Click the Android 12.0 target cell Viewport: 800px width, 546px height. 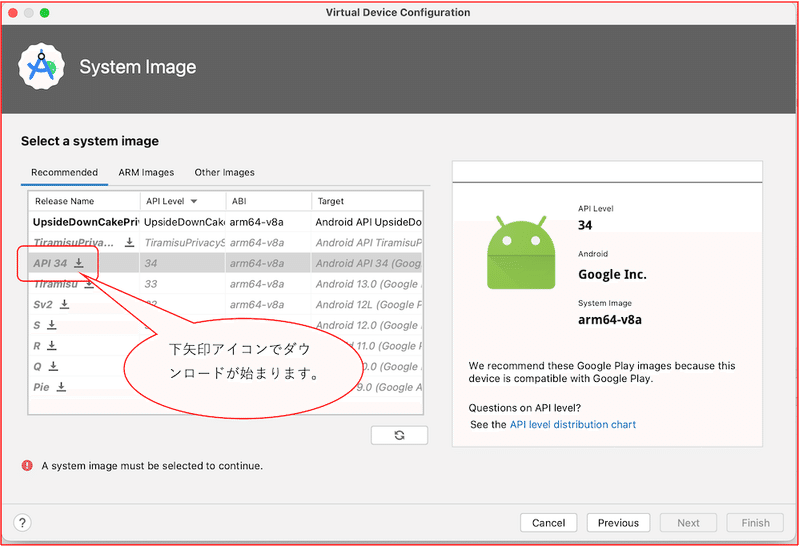[368, 325]
